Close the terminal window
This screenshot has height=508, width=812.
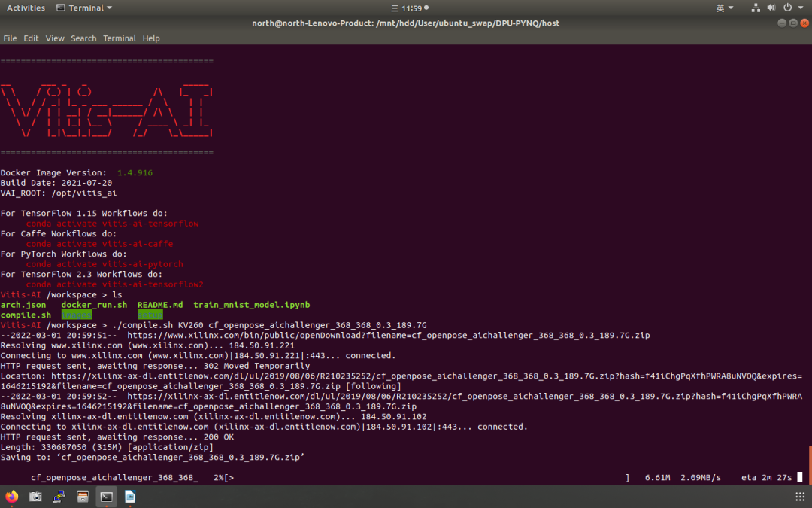coord(804,23)
